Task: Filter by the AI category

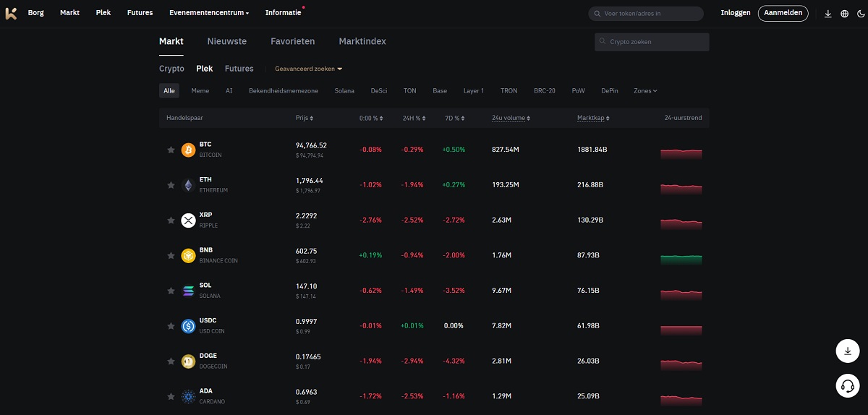Action: (x=229, y=91)
